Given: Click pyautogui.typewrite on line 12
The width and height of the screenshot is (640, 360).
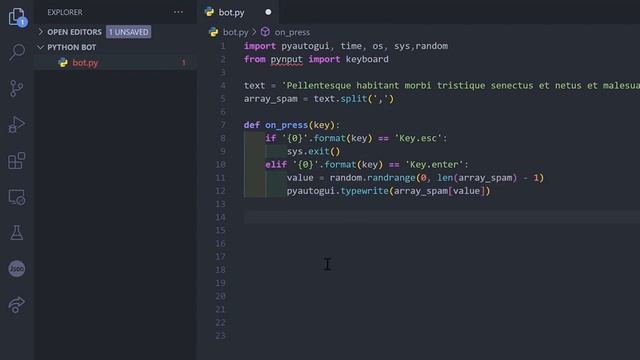Looking at the screenshot, I should click(x=338, y=191).
